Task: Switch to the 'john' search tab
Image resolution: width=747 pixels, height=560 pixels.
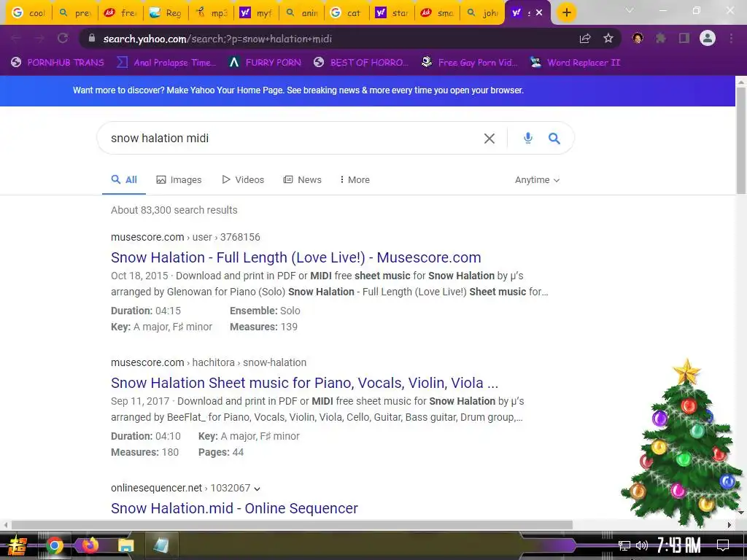Action: pyautogui.click(x=482, y=13)
